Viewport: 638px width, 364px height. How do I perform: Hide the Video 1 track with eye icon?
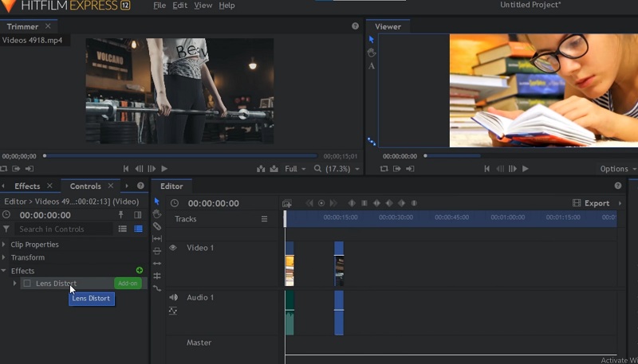[173, 248]
